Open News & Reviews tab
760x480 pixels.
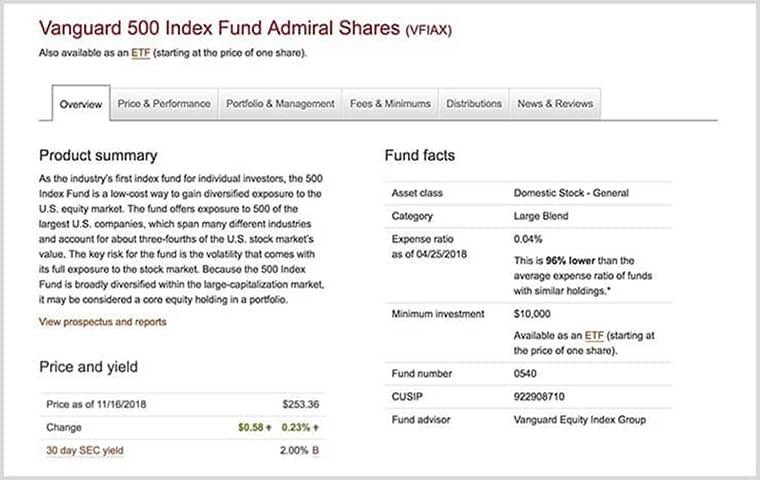click(x=555, y=104)
